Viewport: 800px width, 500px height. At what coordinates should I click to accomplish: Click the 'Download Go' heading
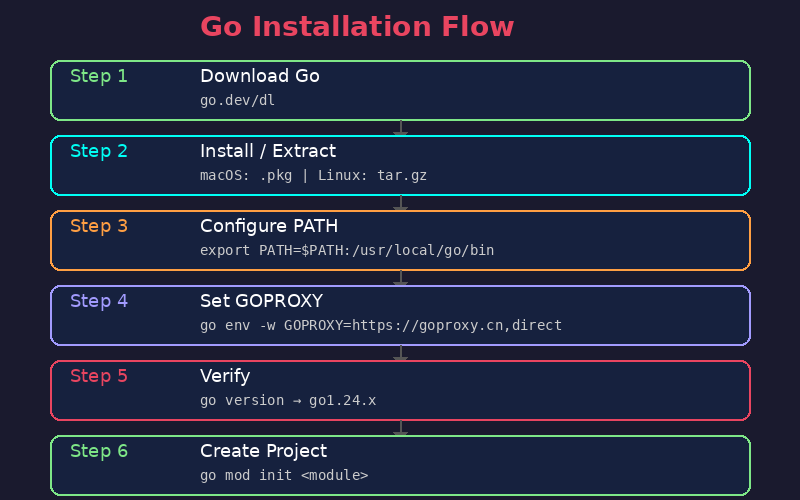(260, 76)
